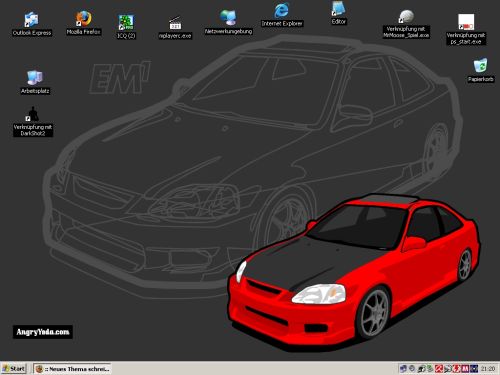
Task: Select the Arbeitsplatz desktop icon
Action: pyautogui.click(x=35, y=82)
